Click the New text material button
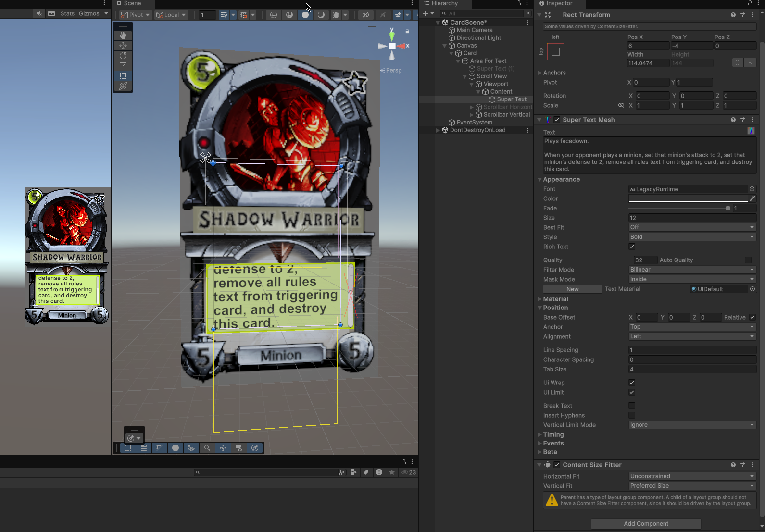This screenshot has height=532, width=765. 572,289
